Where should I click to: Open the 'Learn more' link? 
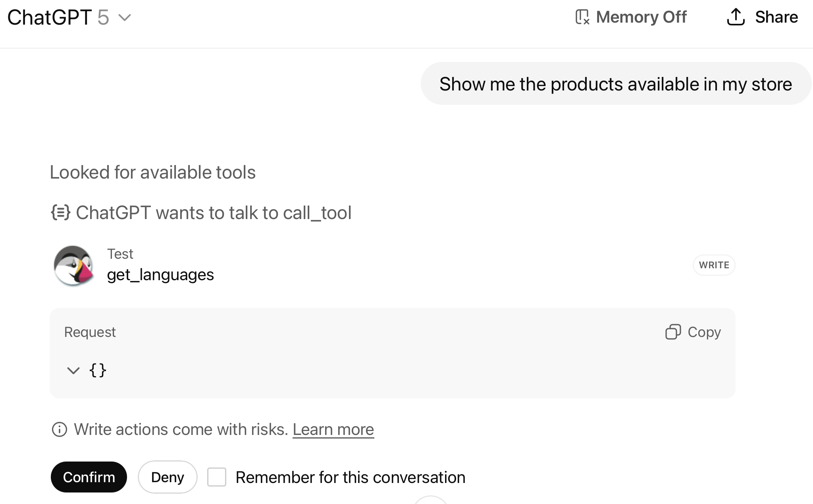click(x=333, y=429)
